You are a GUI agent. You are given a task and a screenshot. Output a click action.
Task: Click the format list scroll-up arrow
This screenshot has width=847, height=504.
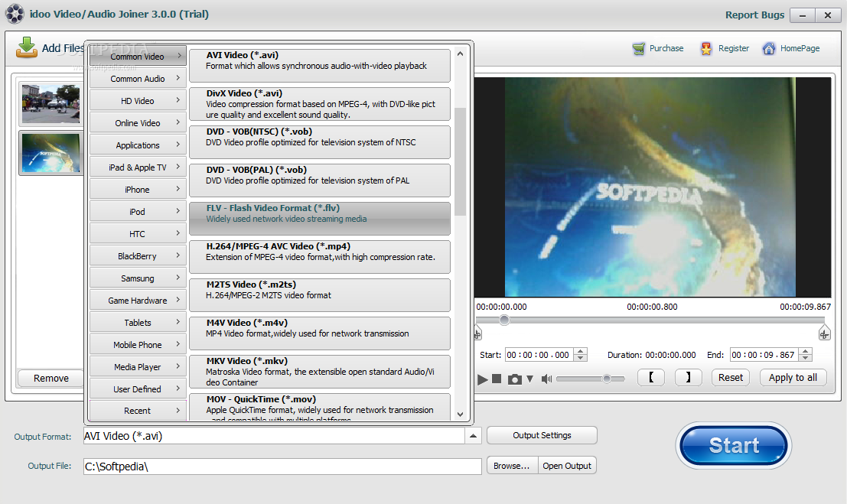pos(461,54)
